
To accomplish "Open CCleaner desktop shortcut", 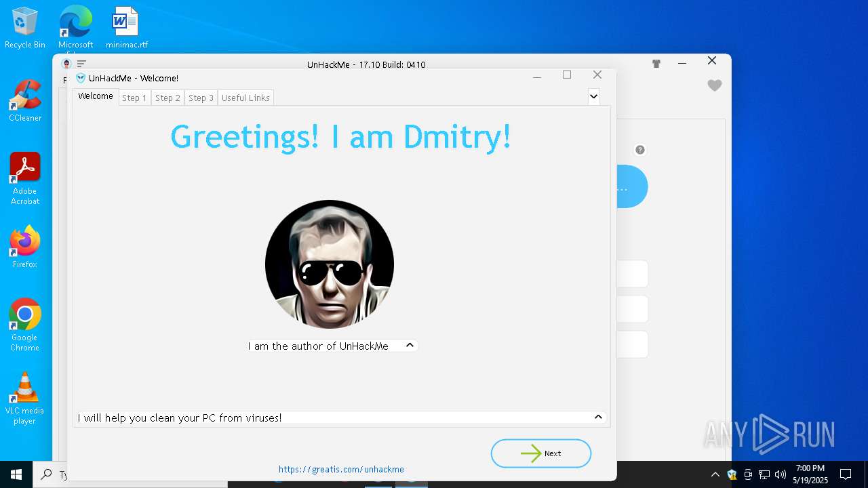I will tap(25, 102).
